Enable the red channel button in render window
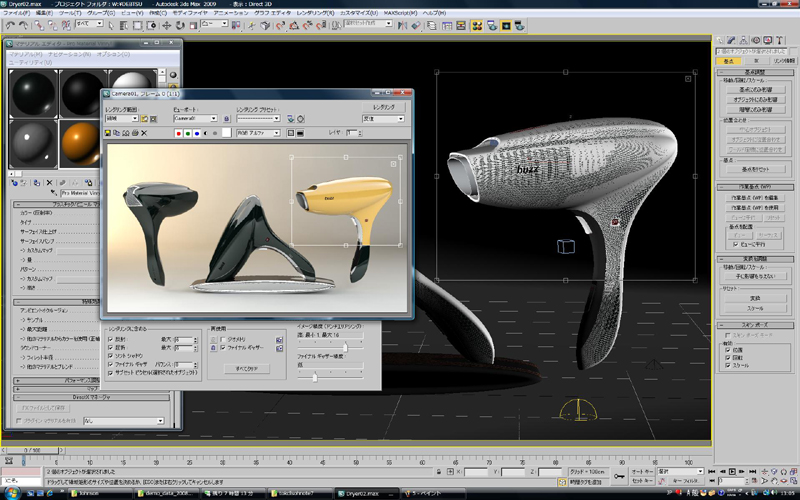 click(178, 132)
